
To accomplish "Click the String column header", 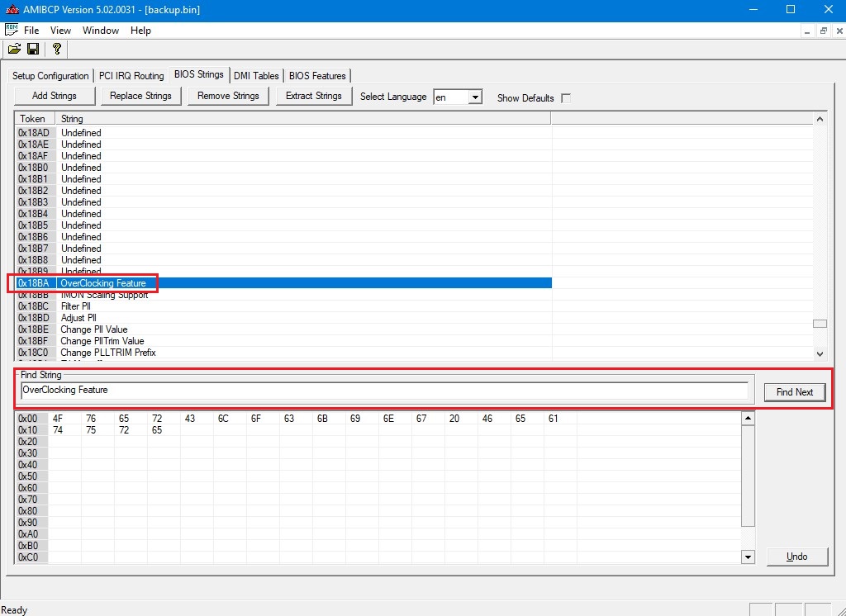I will click(x=303, y=119).
